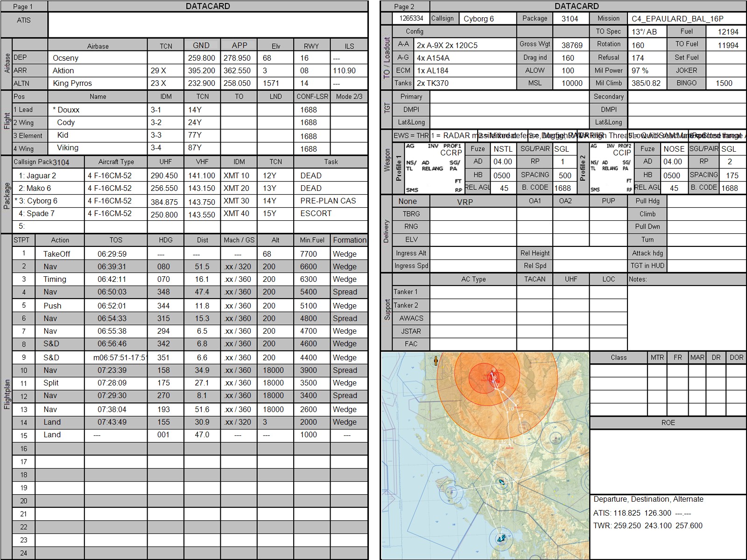Click the NSTL fuze value in Profile 1
The height and width of the screenshot is (560, 747).
coord(503,149)
